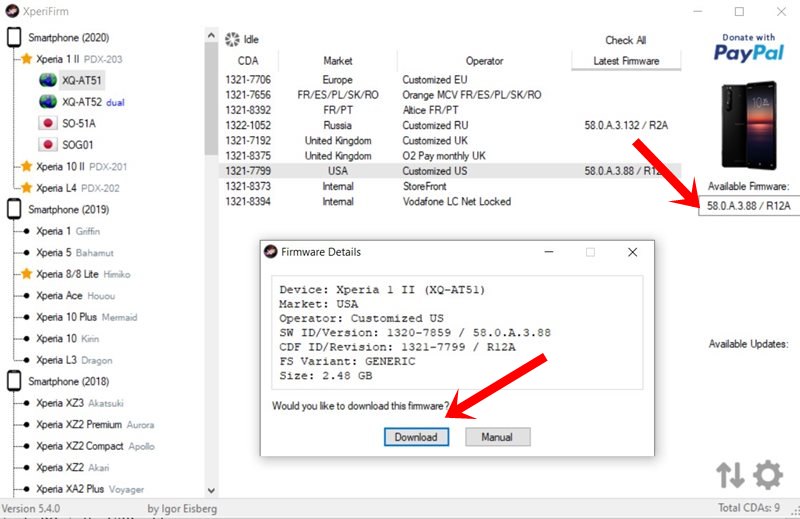The height and width of the screenshot is (519, 800).
Task: Select CDA row 1322-1052 Russia
Action: point(450,125)
